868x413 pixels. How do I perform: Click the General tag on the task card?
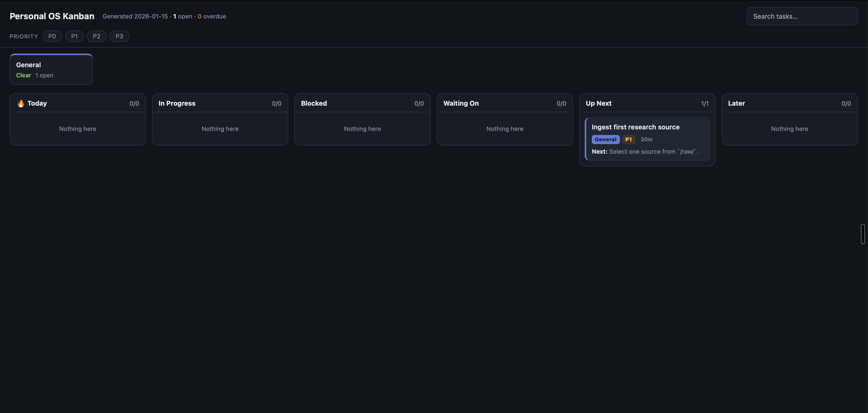[605, 139]
